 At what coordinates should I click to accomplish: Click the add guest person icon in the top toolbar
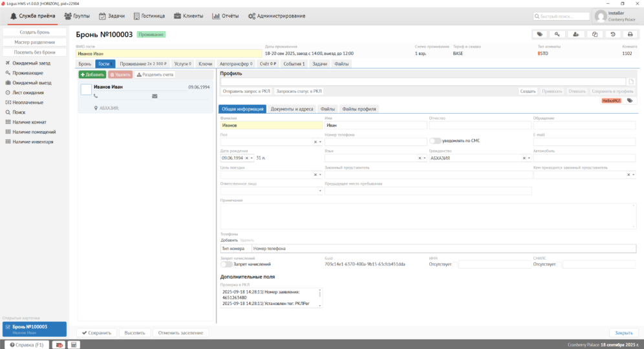point(575,34)
